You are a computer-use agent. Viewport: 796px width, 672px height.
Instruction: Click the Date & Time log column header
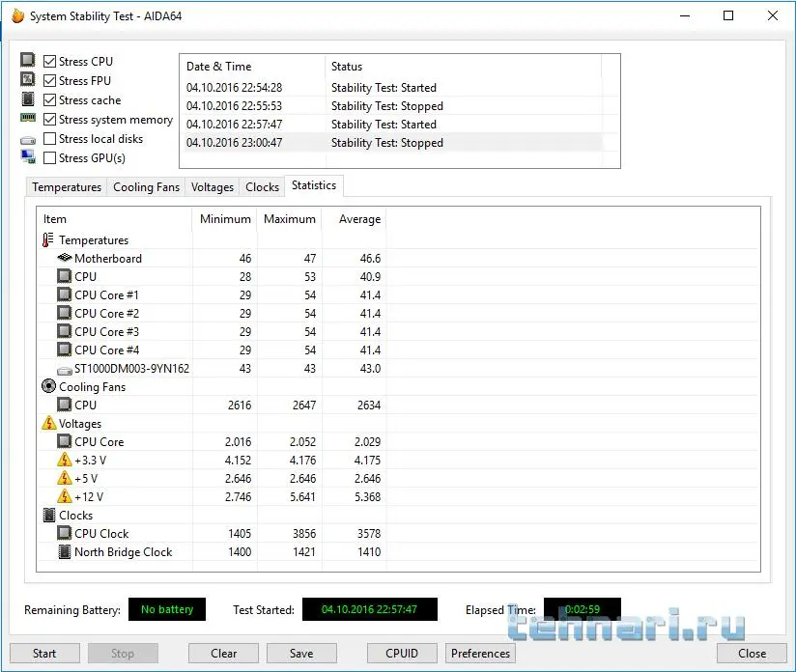pos(253,67)
